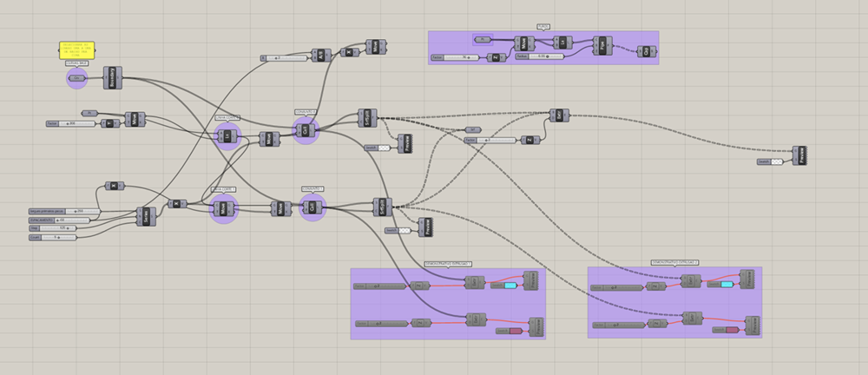Click the upper SrfSplit component
Screen dimensions: 868x375
click(367, 118)
